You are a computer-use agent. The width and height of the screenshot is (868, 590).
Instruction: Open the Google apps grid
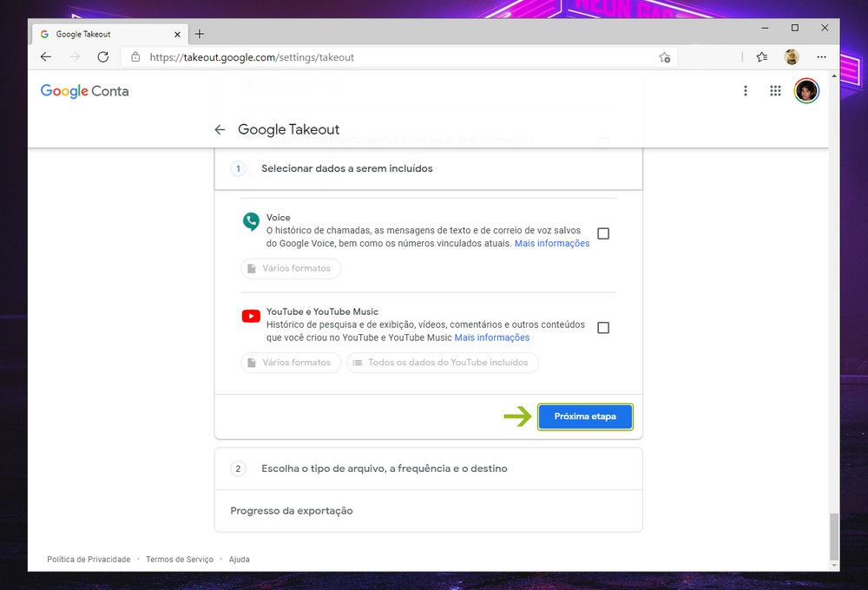tap(775, 91)
